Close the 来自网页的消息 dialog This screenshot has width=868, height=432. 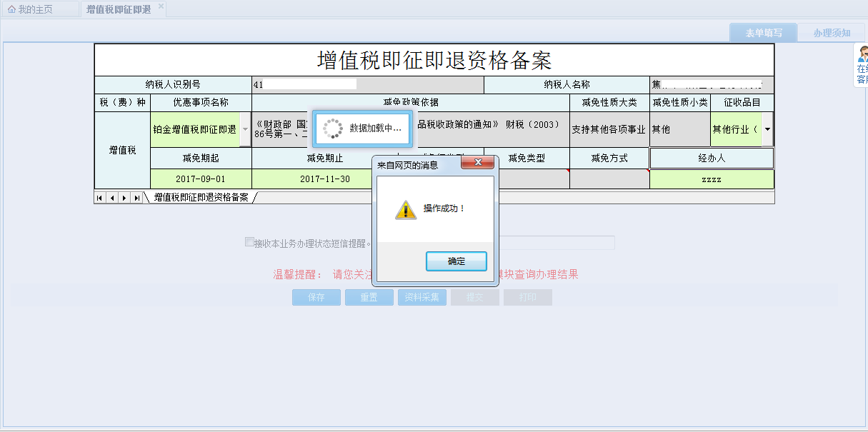(x=477, y=162)
